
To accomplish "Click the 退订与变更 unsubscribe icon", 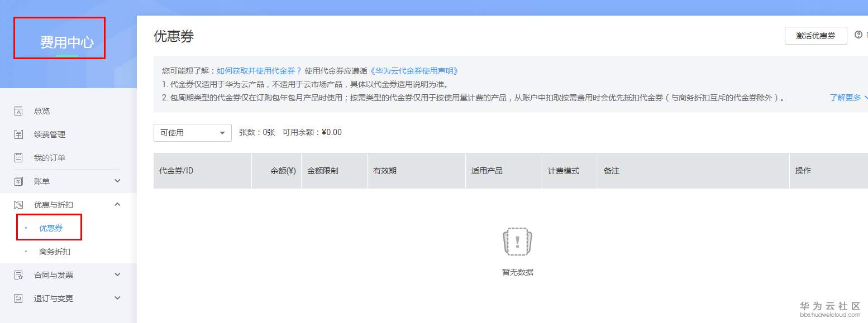I will (x=18, y=298).
